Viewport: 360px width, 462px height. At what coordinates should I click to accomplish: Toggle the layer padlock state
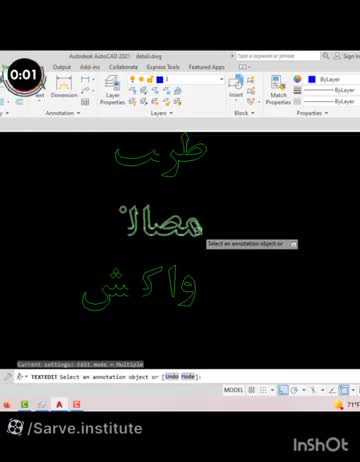coord(150,79)
